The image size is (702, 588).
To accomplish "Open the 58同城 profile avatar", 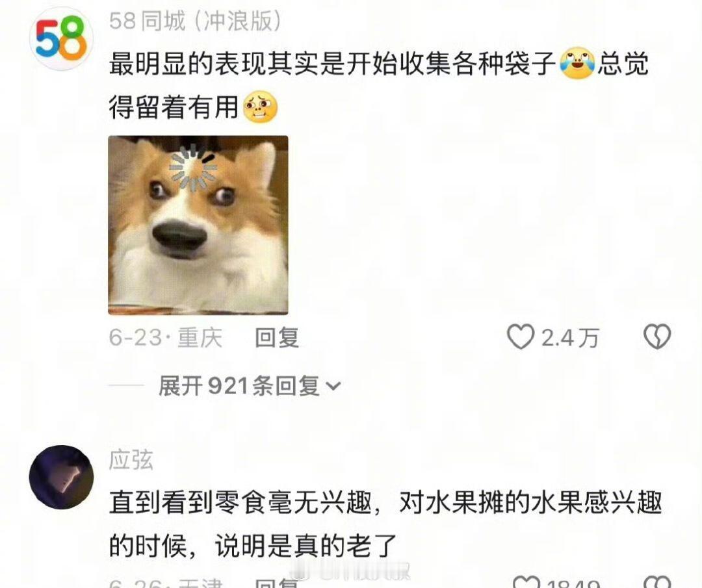I will (61, 38).
